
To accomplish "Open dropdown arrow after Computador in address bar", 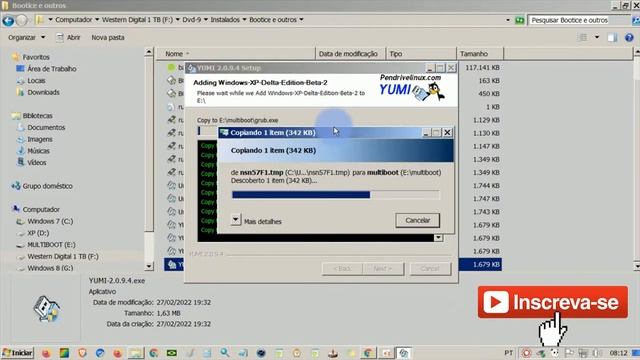I will (97, 20).
